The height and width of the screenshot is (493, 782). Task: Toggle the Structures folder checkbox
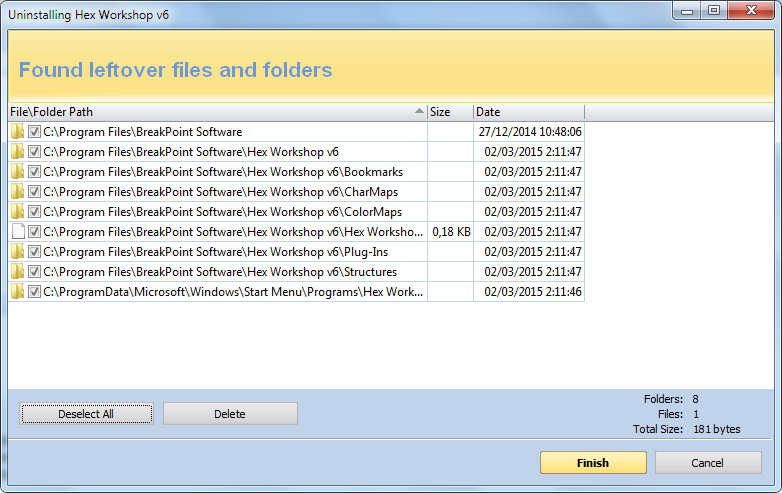click(34, 271)
